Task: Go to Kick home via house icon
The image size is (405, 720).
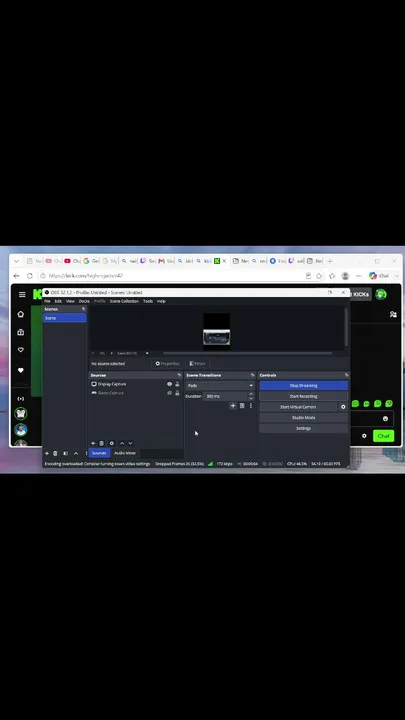Action: pos(21,314)
